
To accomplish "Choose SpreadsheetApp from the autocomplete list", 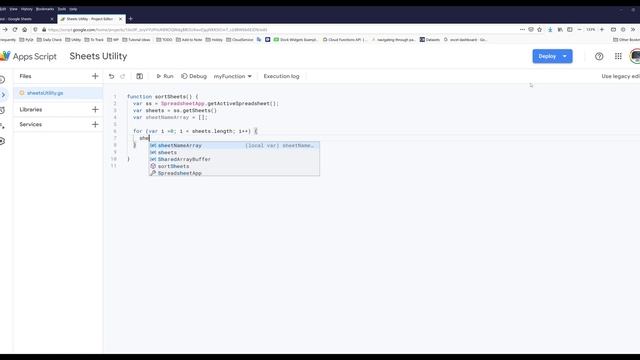I will 234,173.
